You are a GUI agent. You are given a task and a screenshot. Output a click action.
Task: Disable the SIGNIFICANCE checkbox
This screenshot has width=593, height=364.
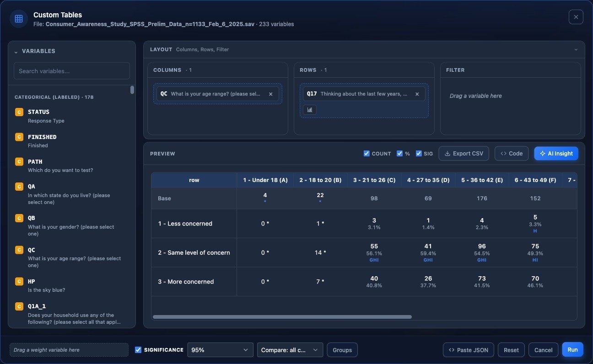click(x=138, y=350)
